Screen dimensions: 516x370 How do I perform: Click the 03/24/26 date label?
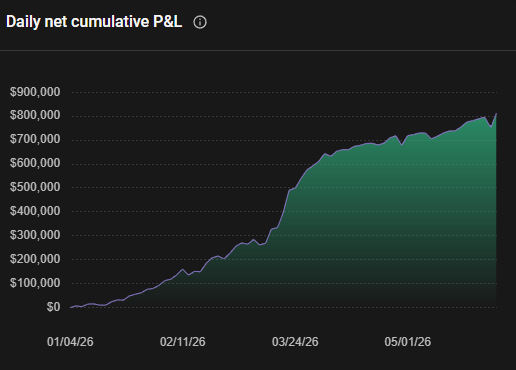[295, 342]
